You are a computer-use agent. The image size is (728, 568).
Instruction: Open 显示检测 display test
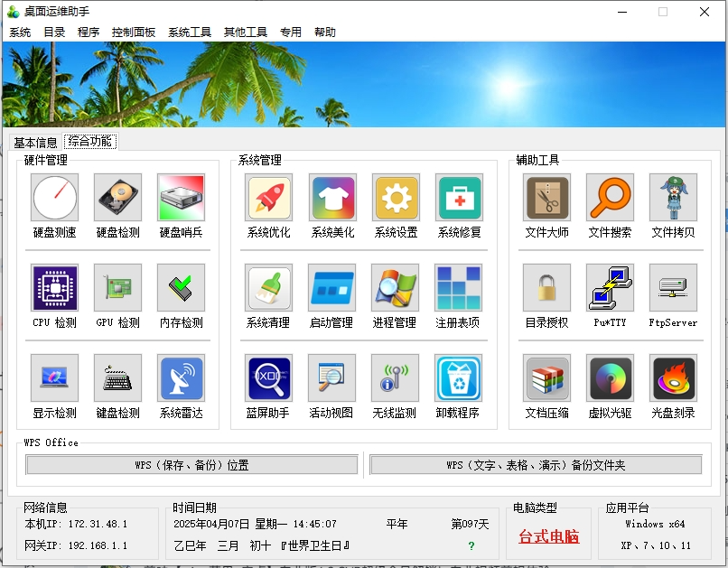[x=54, y=378]
